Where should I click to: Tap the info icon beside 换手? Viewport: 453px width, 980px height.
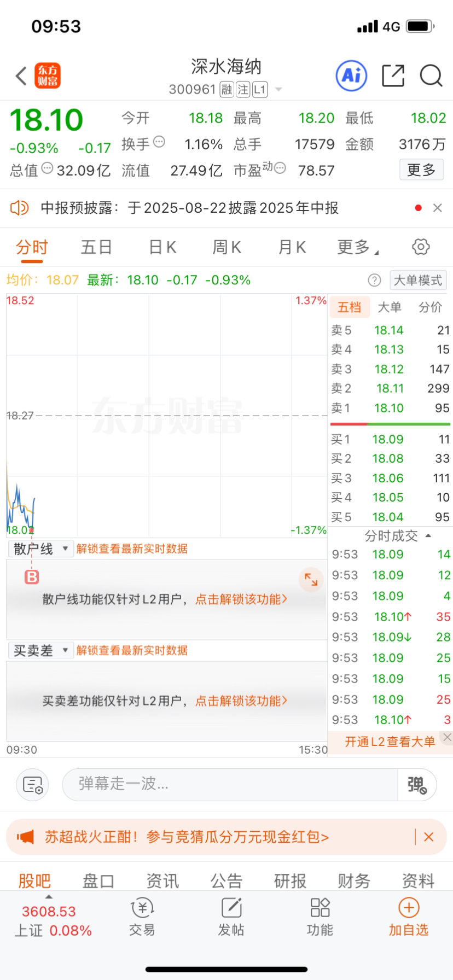coord(159,142)
